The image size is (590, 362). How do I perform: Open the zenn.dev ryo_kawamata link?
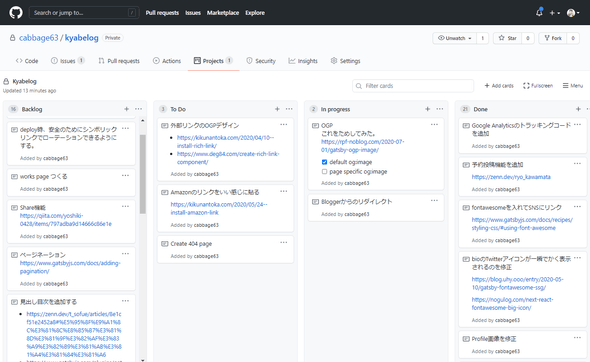511,177
